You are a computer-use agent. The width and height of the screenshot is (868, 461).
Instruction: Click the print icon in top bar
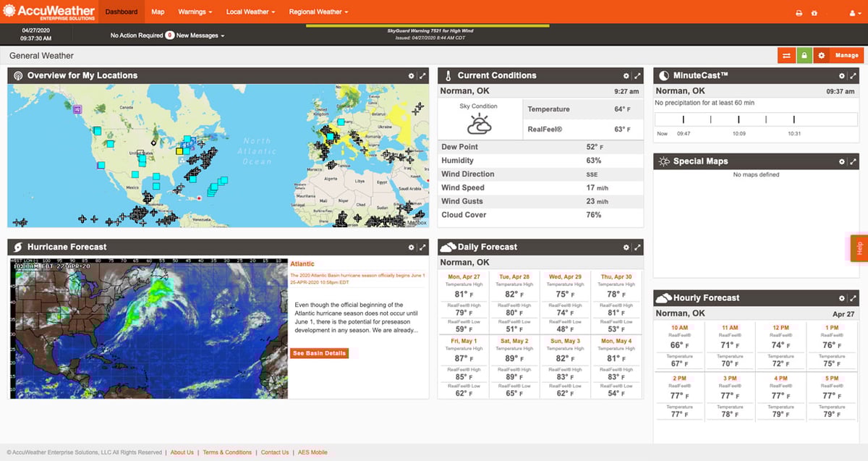(x=799, y=13)
